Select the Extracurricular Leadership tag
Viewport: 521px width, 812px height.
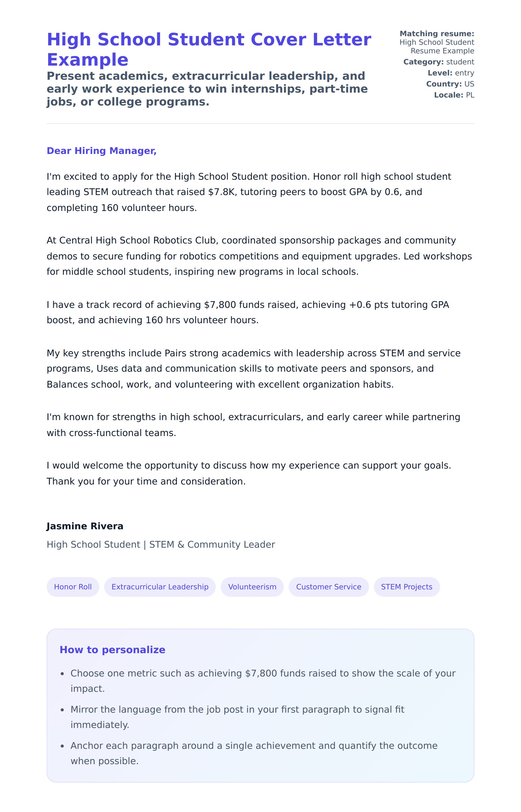pos(160,587)
